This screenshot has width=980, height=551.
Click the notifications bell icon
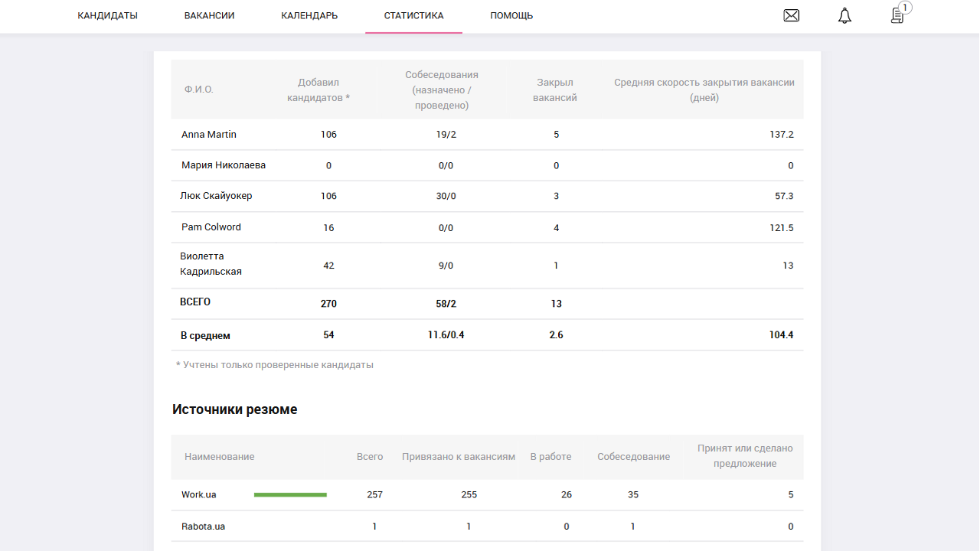844,16
